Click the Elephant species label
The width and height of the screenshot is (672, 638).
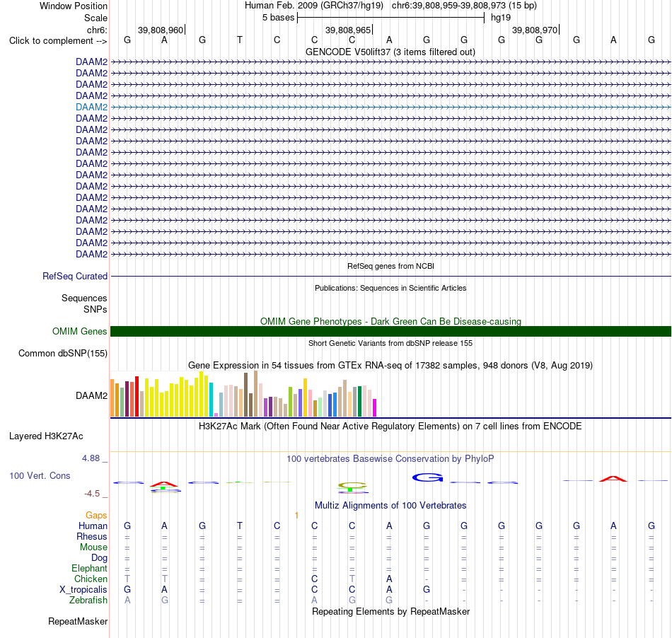tap(89, 568)
